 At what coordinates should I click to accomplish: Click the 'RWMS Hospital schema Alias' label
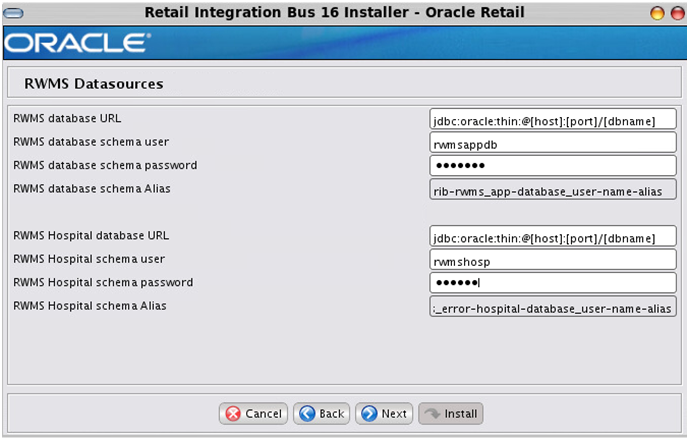coord(90,305)
